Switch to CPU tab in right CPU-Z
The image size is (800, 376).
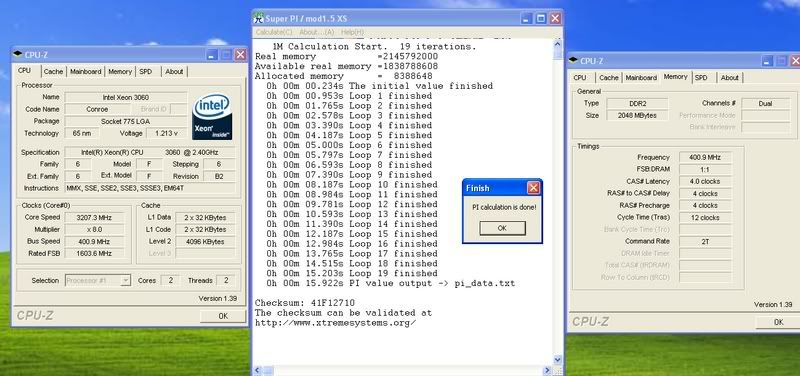pos(580,78)
